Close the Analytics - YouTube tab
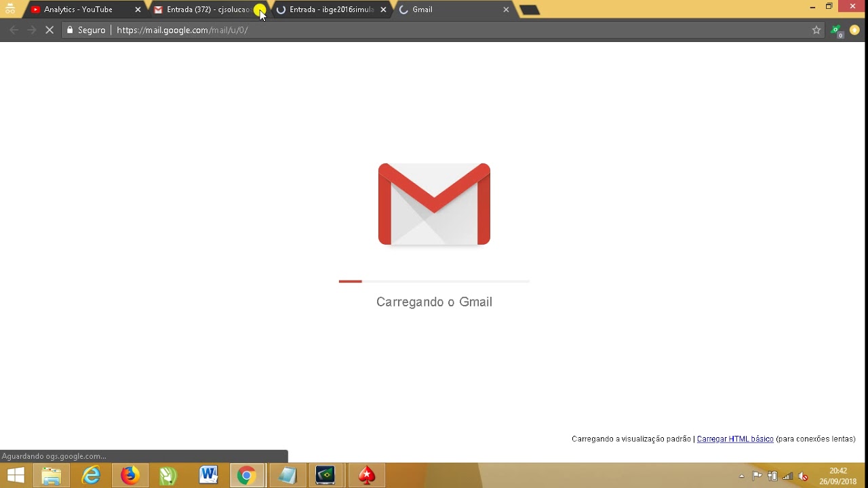Viewport: 868px width, 488px height. [138, 9]
